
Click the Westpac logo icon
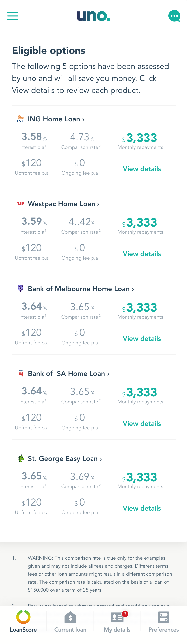coord(21,203)
